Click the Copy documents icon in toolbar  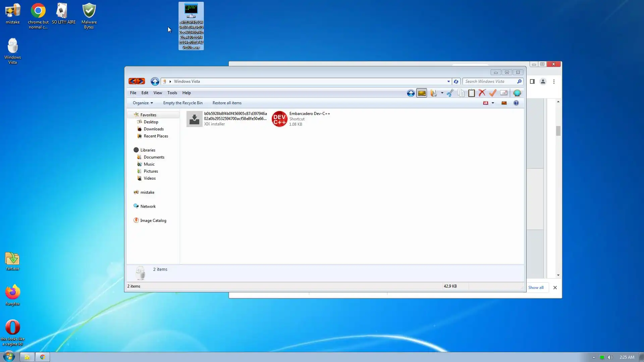461,93
